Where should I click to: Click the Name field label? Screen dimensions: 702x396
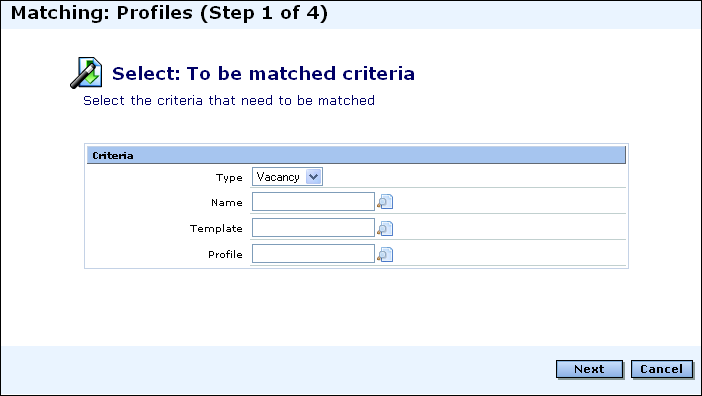coord(227,203)
